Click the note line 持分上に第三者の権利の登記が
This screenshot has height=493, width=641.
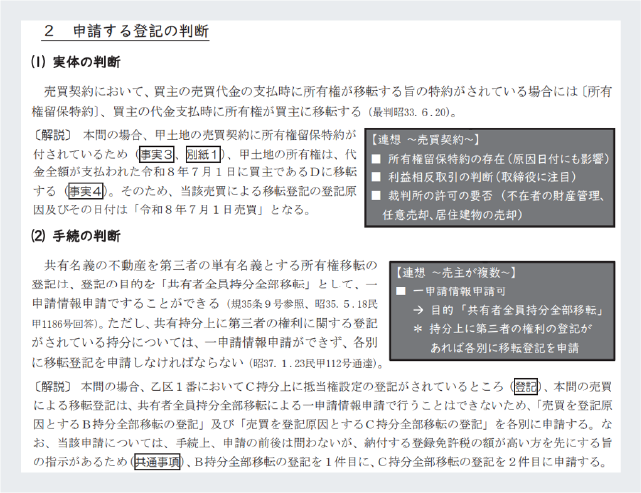click(503, 329)
